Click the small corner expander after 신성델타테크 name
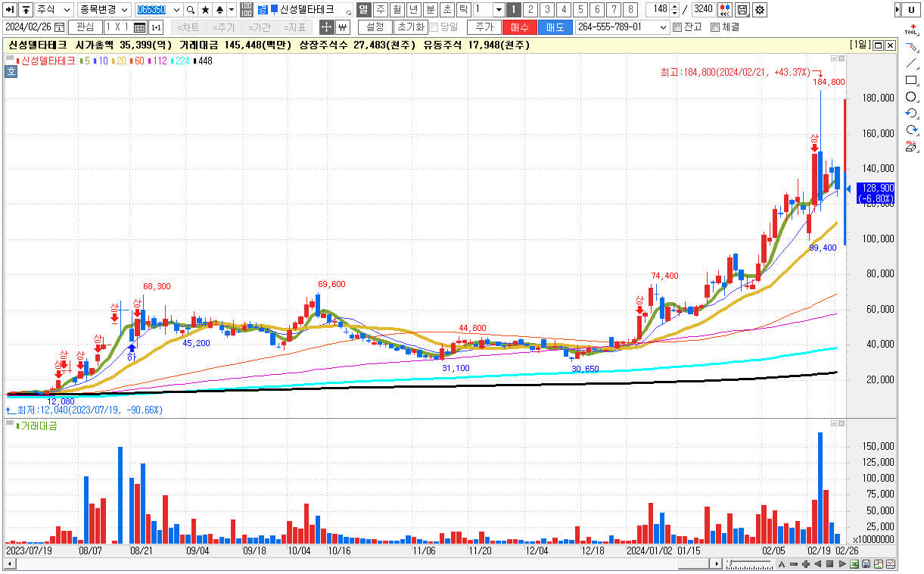924x574 pixels. coord(348,13)
